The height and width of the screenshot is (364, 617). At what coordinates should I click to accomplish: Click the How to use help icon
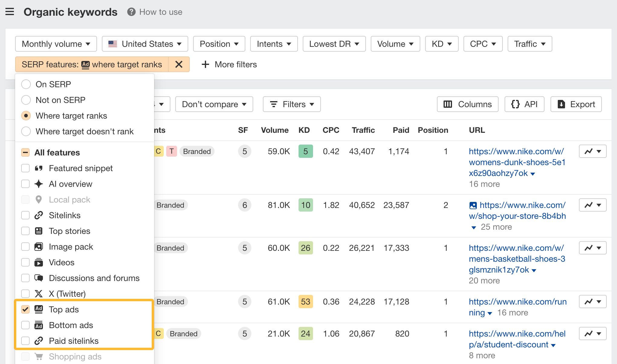(131, 12)
